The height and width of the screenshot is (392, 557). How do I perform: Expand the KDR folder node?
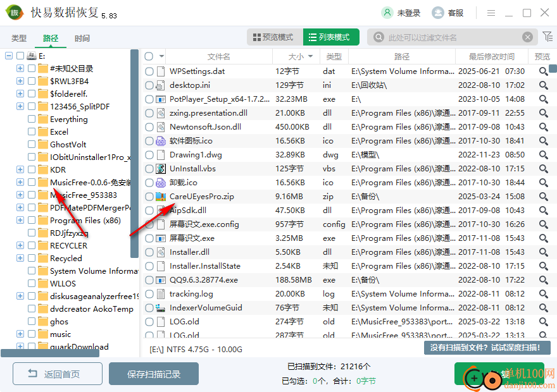pos(20,169)
